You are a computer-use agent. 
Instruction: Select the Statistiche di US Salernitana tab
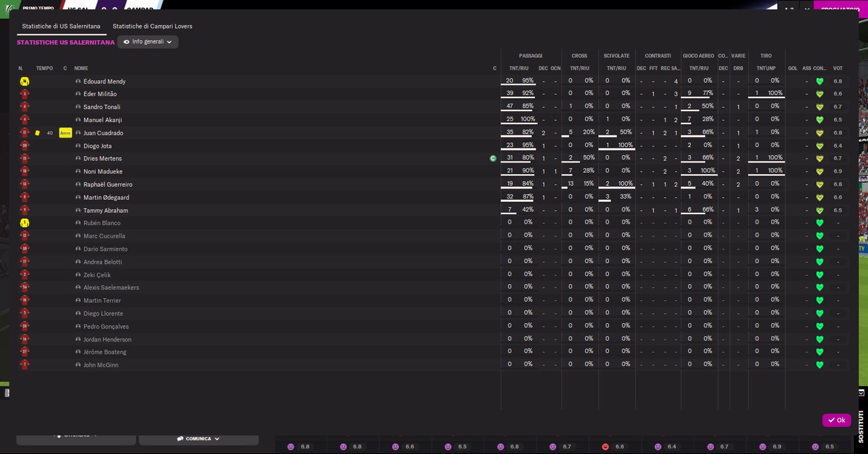pos(61,26)
